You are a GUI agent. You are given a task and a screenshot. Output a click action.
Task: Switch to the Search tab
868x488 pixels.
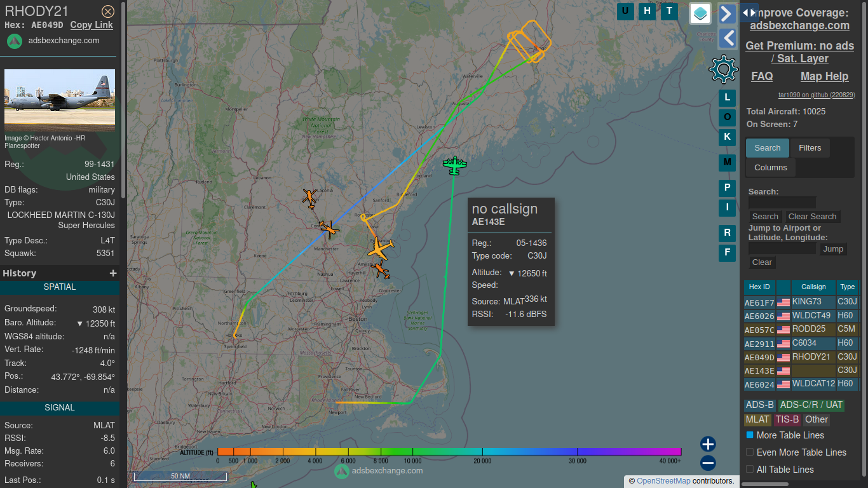pos(768,148)
